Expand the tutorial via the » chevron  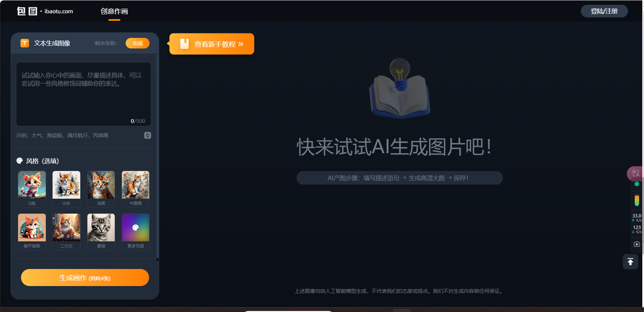coord(241,44)
